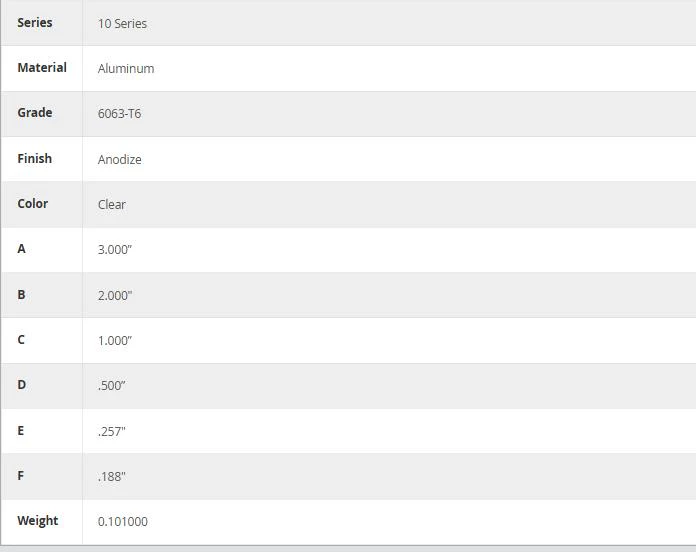The width and height of the screenshot is (696, 552).
Task: Click the dimension E row label
Action: click(21, 430)
